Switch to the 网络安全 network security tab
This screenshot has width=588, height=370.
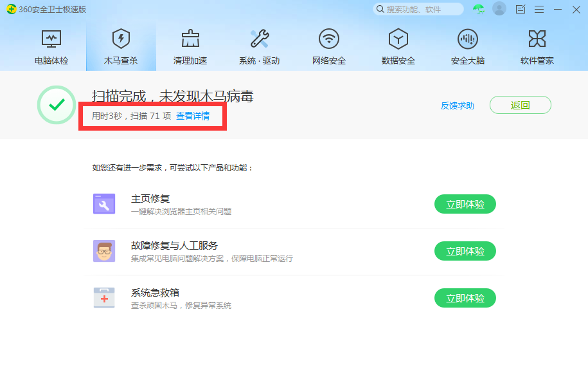click(x=329, y=48)
